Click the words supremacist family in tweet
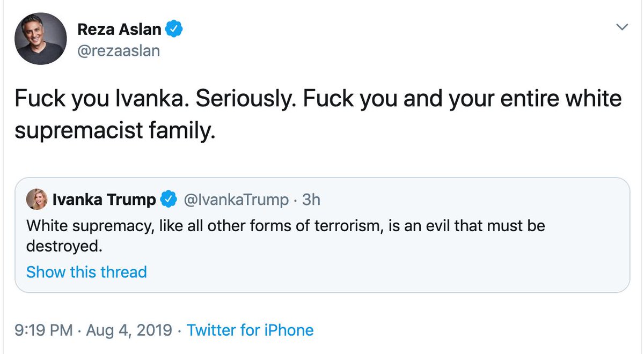Screen dimensions: 644x354 click(114, 130)
